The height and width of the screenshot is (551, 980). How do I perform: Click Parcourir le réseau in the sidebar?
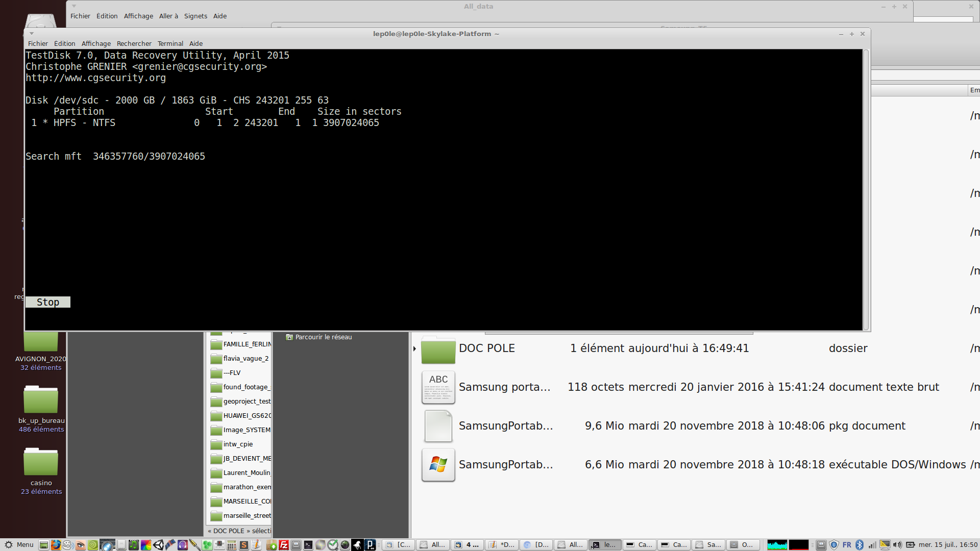pos(323,337)
